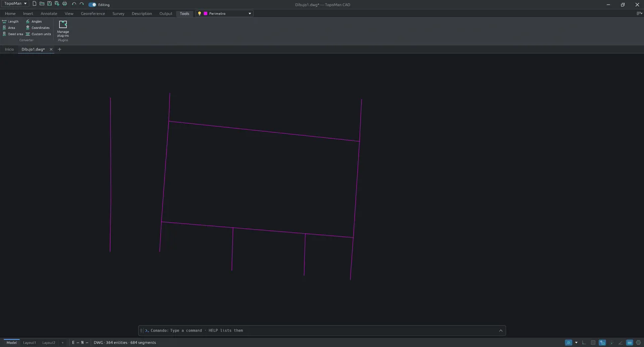Open the Annotate ribbon tab
The width and height of the screenshot is (644, 347).
[x=49, y=14]
